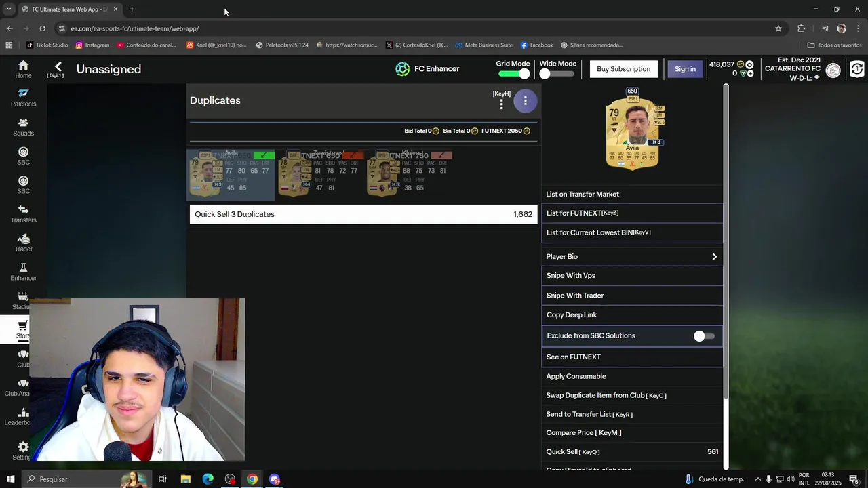The width and height of the screenshot is (868, 488).
Task: Click the actions panel scrollbar
Action: pos(726,241)
